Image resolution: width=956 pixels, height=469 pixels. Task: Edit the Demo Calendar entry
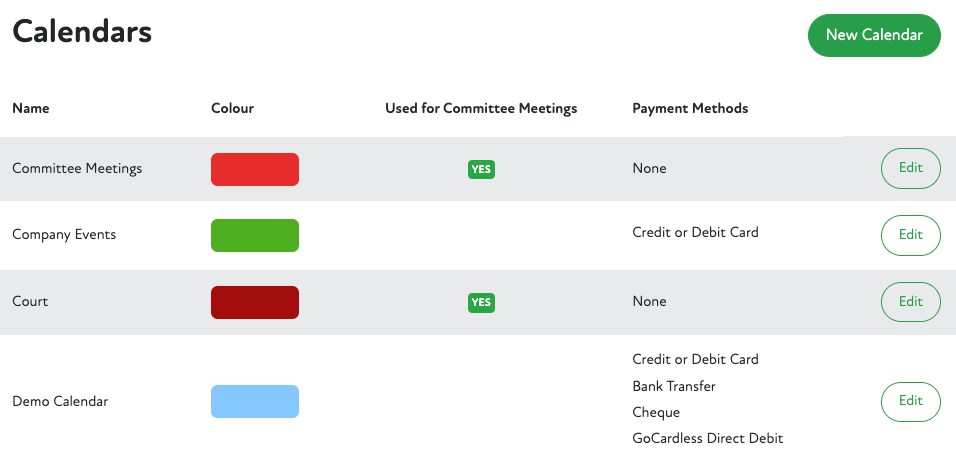(910, 401)
